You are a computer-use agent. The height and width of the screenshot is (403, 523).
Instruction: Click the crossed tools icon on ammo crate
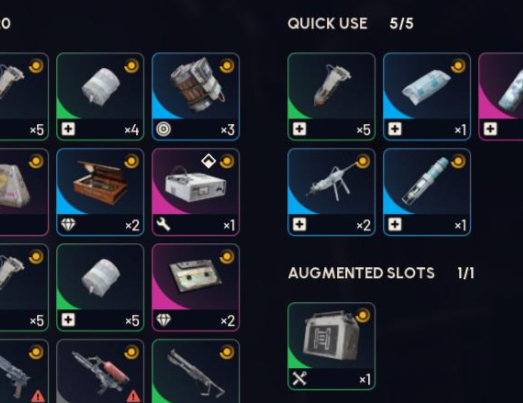point(299,379)
